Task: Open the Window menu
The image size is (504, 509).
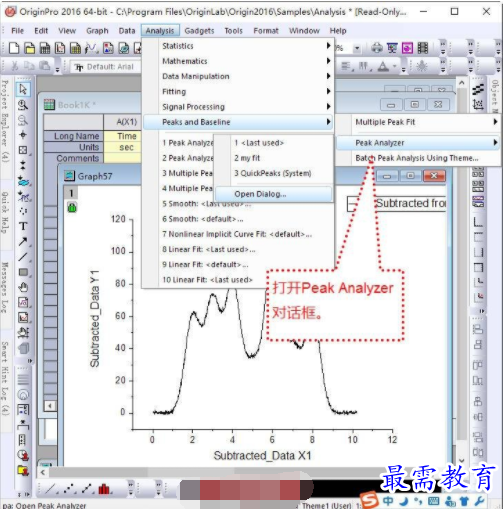Action: click(304, 31)
